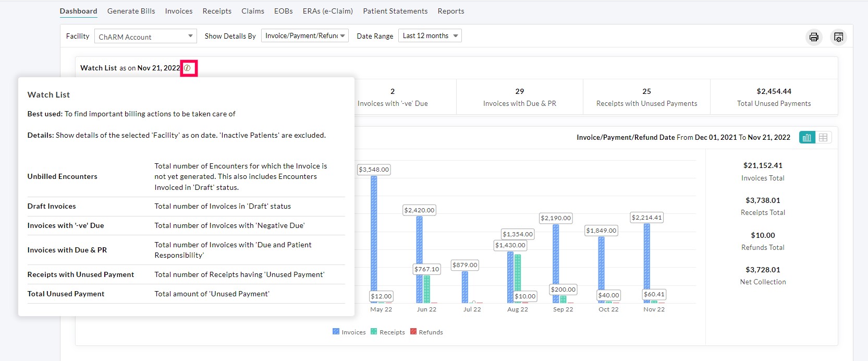Switch to bar chart view
The width and height of the screenshot is (868, 361).
click(x=807, y=138)
